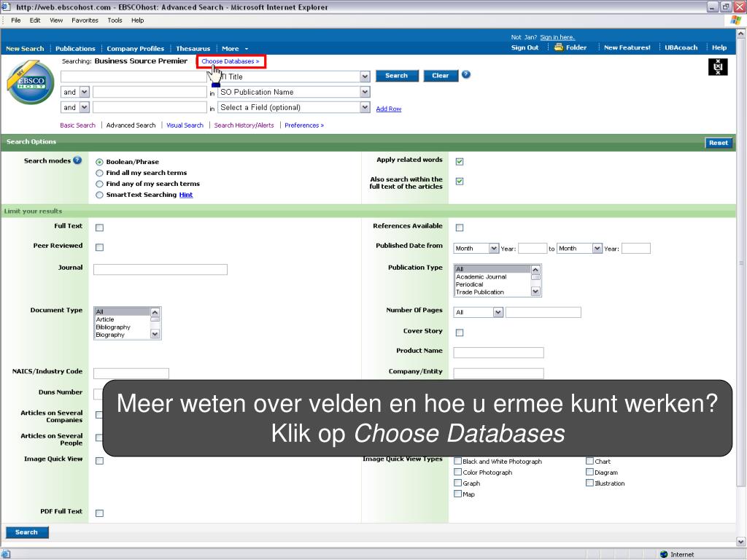Image resolution: width=747 pixels, height=560 pixels.
Task: Enable Image Quick View checkbox
Action: coord(99,461)
